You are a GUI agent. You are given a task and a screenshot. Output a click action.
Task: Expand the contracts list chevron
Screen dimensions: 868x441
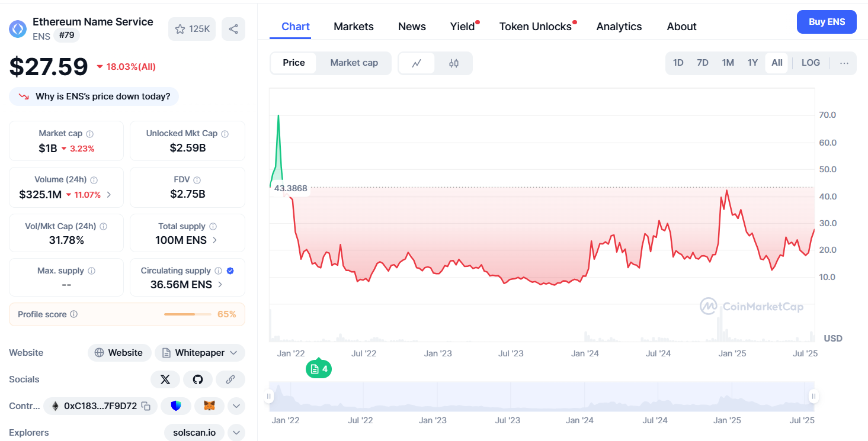coord(236,406)
